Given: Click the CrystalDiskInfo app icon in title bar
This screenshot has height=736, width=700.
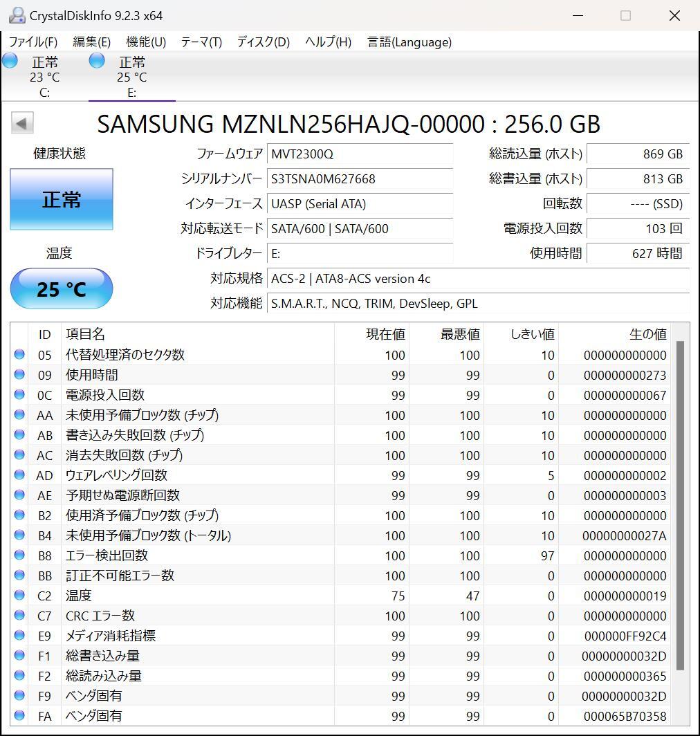Looking at the screenshot, I should pos(17,15).
